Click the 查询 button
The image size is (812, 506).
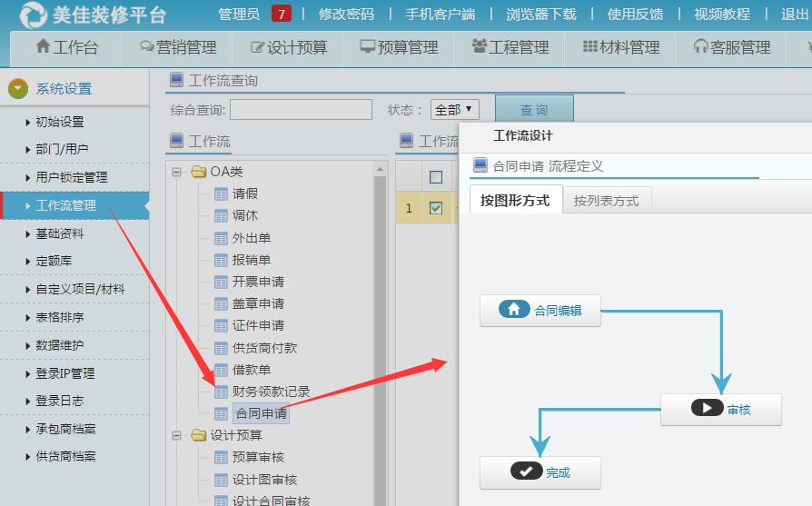[x=534, y=110]
